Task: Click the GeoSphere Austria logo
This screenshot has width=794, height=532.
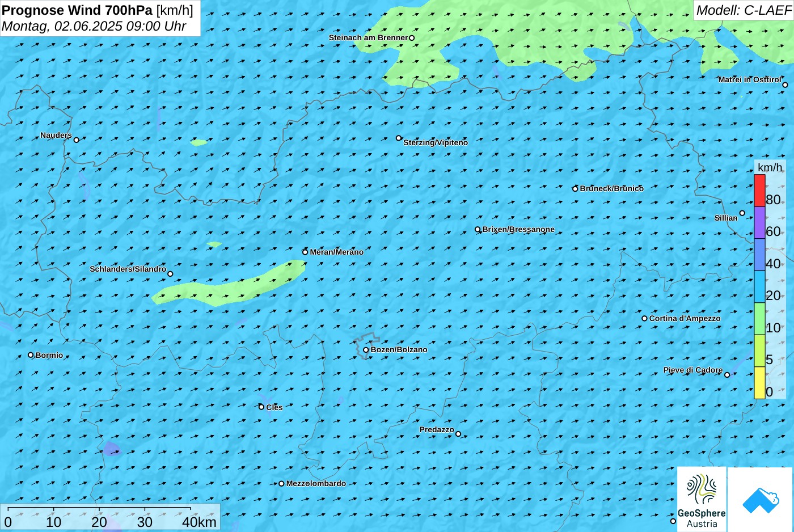Action: (x=702, y=499)
